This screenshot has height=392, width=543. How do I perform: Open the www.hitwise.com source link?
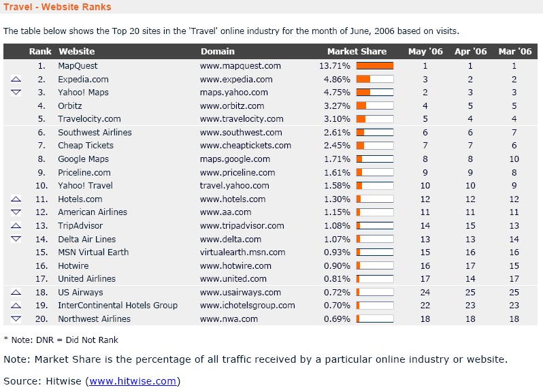[x=133, y=381]
